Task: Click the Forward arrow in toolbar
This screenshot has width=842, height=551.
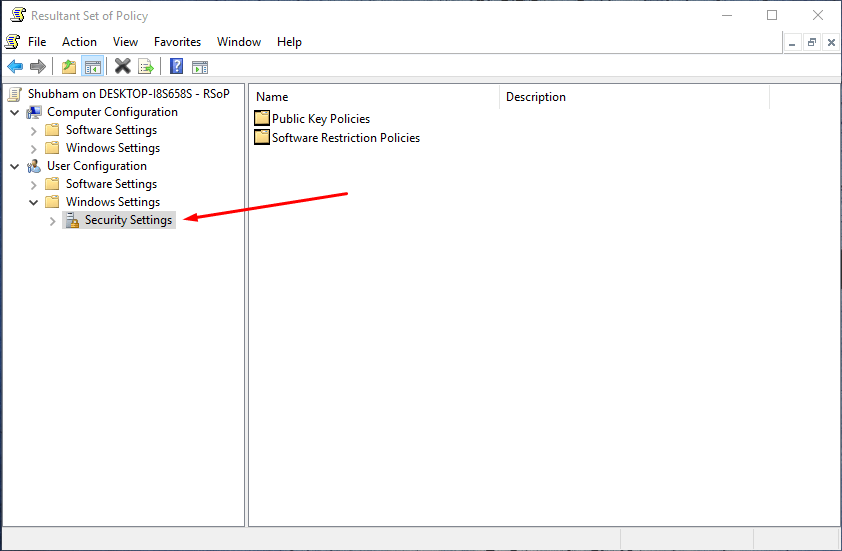Action: coord(38,67)
